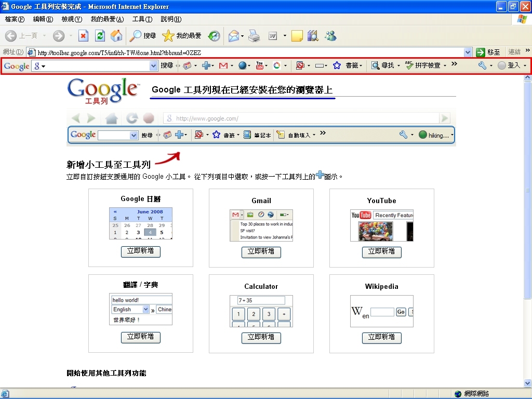
Task: Click the 搜尋 button on Google toolbar
Action: (x=167, y=65)
